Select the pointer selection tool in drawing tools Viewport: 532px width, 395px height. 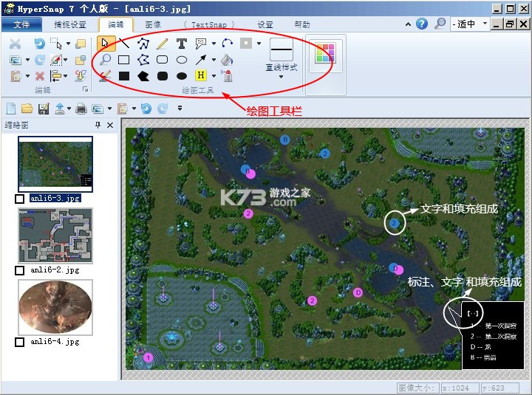pyautogui.click(x=106, y=44)
